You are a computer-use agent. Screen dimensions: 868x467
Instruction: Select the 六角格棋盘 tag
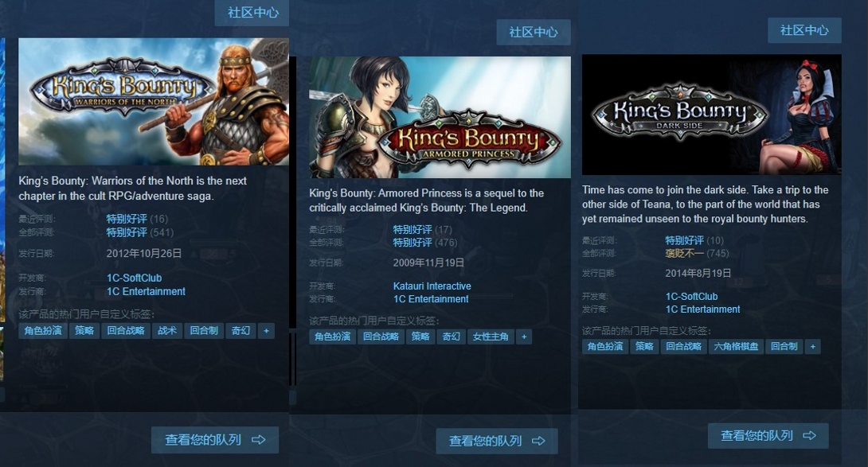point(736,346)
